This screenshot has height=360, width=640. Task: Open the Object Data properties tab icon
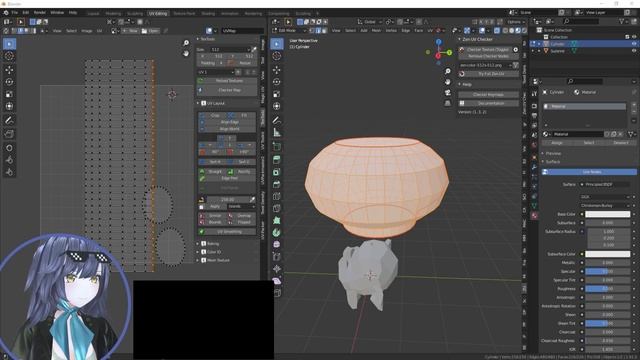534,206
